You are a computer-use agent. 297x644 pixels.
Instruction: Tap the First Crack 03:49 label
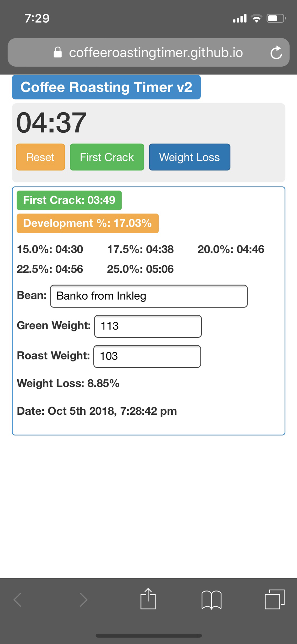(69, 200)
